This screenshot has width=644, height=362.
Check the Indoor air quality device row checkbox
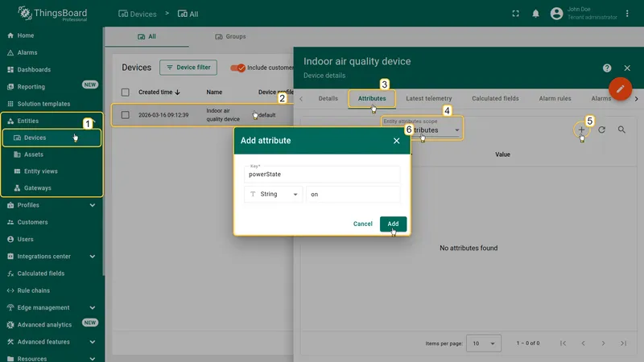click(x=126, y=115)
